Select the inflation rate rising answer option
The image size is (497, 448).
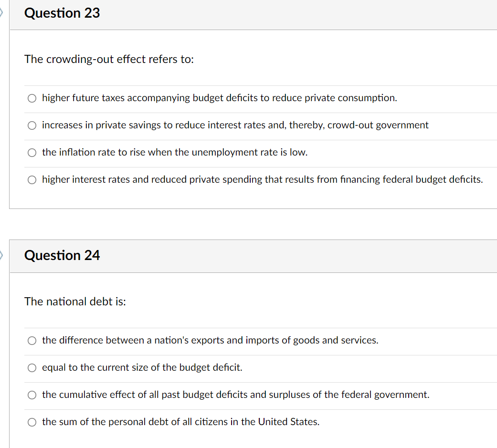[x=32, y=153]
